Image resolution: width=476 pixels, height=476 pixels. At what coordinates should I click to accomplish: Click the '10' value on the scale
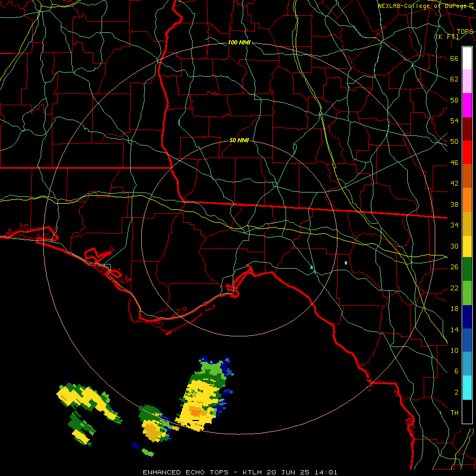tap(454, 350)
